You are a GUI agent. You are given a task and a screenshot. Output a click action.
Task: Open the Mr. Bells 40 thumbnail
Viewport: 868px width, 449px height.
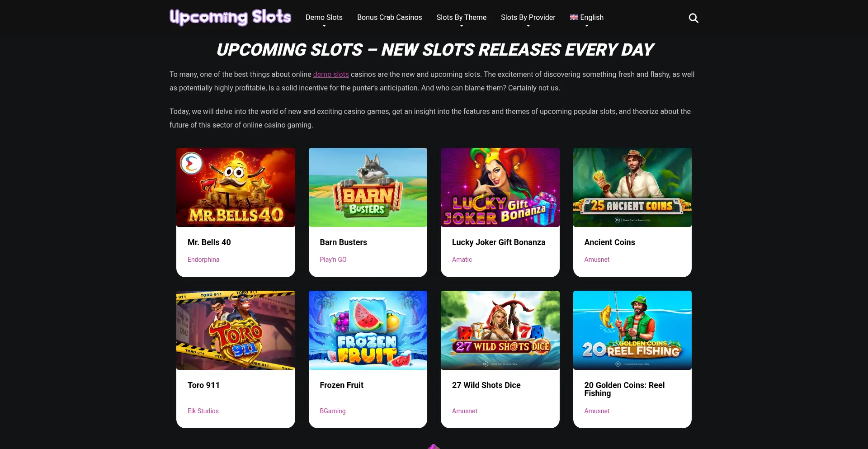click(x=236, y=187)
